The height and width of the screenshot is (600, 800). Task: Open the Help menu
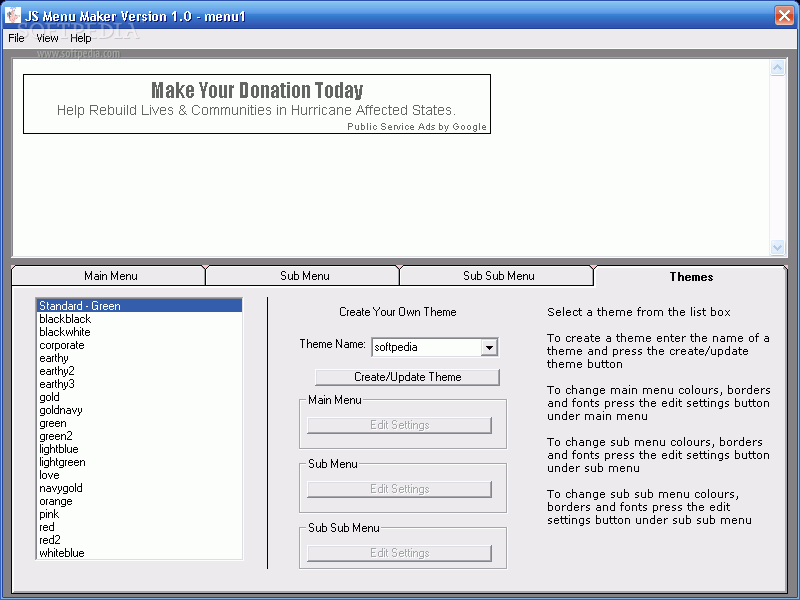[81, 38]
